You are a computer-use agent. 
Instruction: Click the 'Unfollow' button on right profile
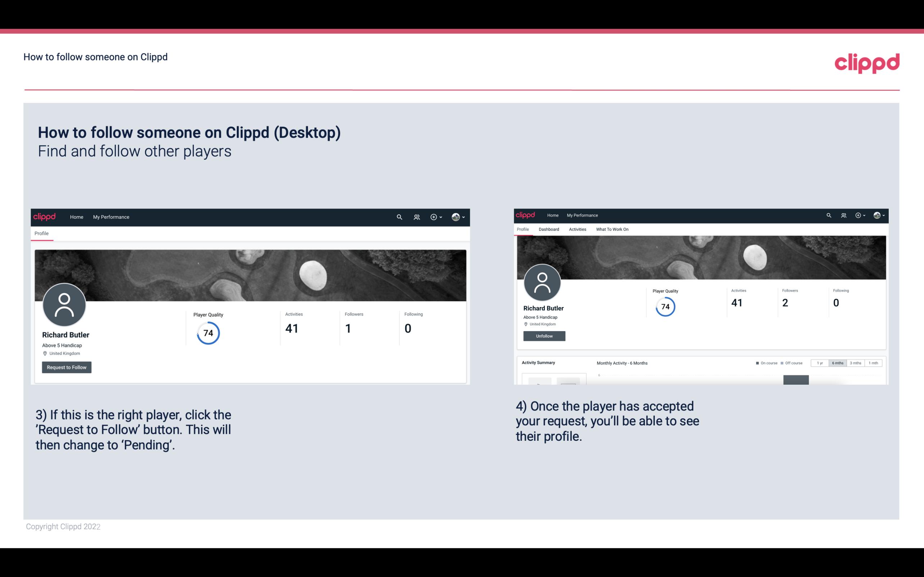543,336
